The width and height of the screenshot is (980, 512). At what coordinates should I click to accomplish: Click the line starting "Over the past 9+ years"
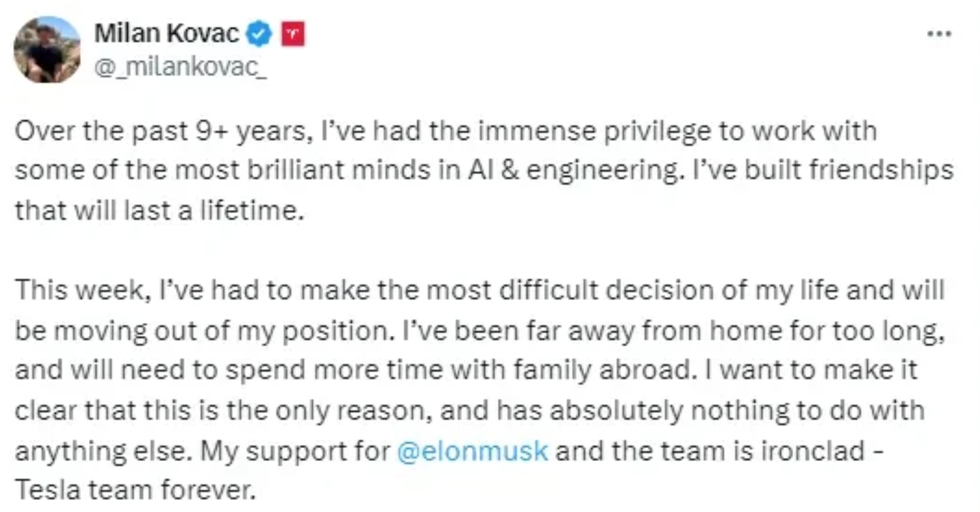pos(446,131)
